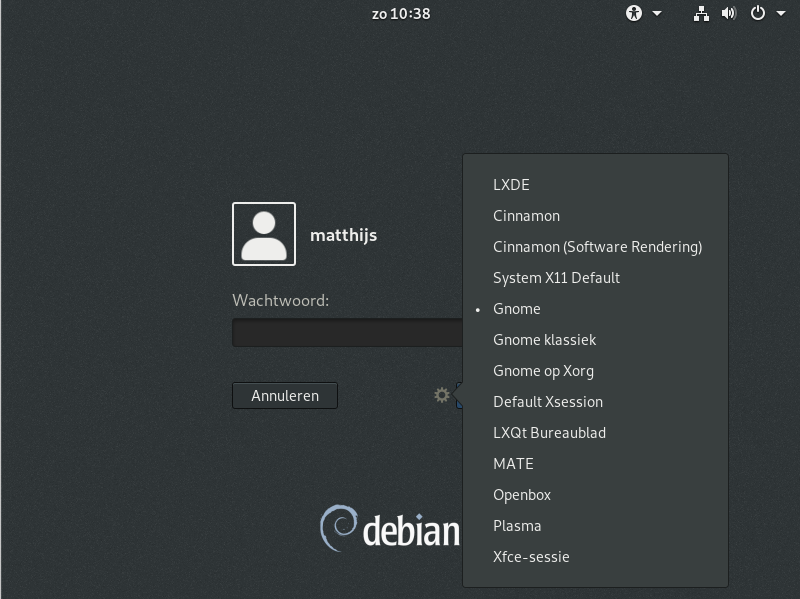Image resolution: width=800 pixels, height=599 pixels.
Task: Choose Plasma from session list
Action: click(x=517, y=526)
